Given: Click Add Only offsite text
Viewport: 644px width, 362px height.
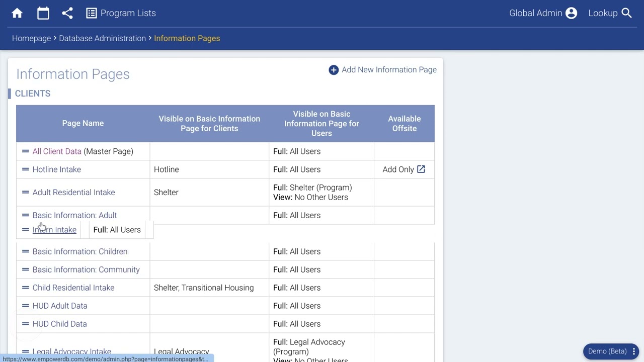Looking at the screenshot, I should click(398, 169).
